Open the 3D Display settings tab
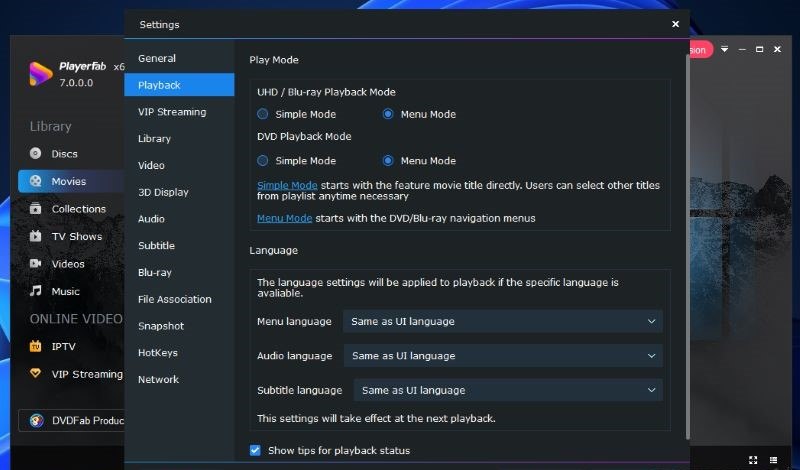Screen dimensions: 800x470 click(x=179, y=192)
